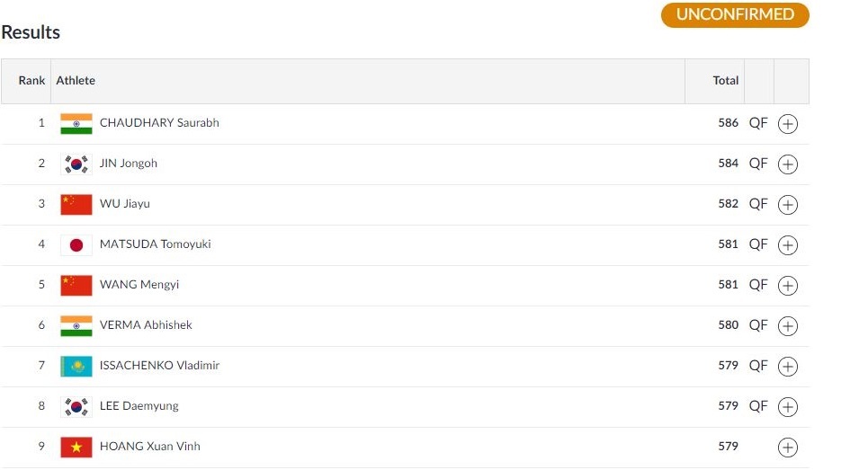
Task: Click the plus icon beside VERMA Abhishek
Action: [787, 326]
